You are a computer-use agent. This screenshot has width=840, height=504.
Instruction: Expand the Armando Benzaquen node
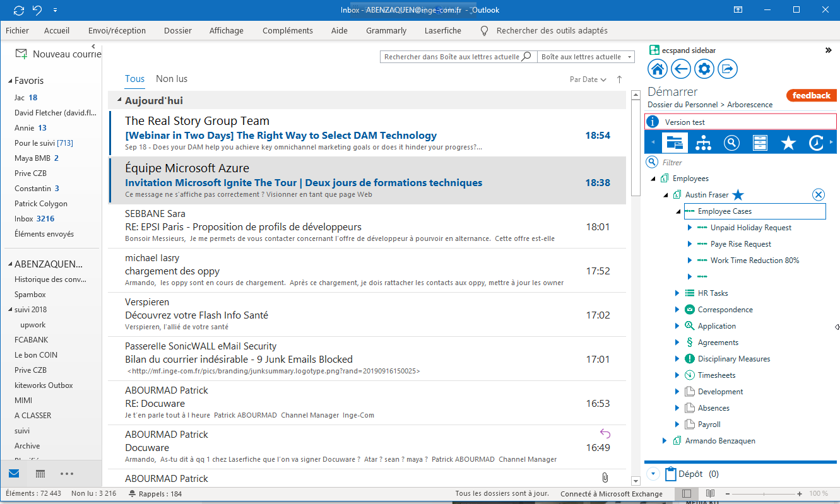(665, 441)
